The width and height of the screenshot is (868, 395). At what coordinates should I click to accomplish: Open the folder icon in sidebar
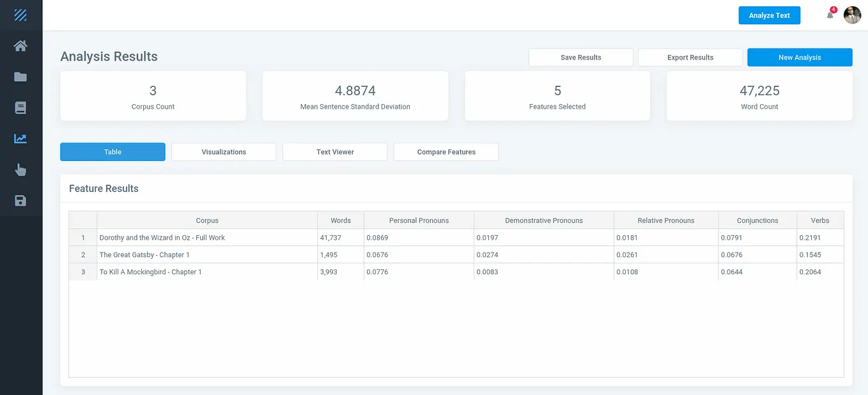(x=20, y=77)
